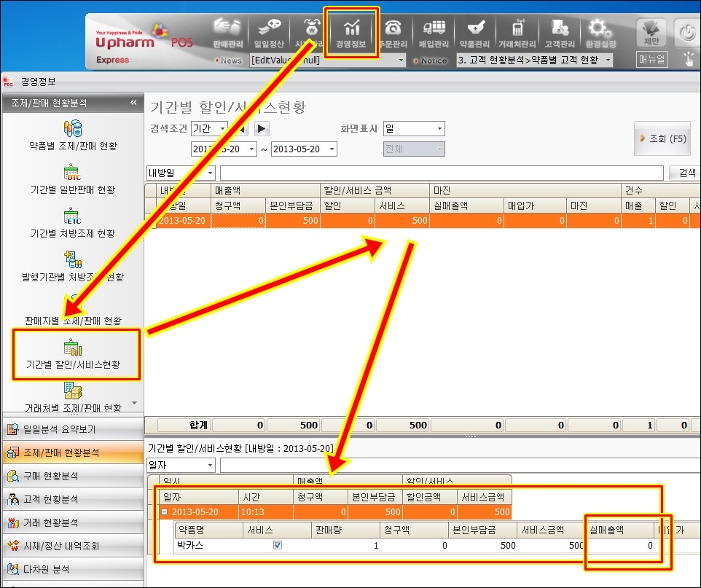The width and height of the screenshot is (701, 588).
Task: Collapse the 2013-05-20 detail row
Action: [165, 511]
